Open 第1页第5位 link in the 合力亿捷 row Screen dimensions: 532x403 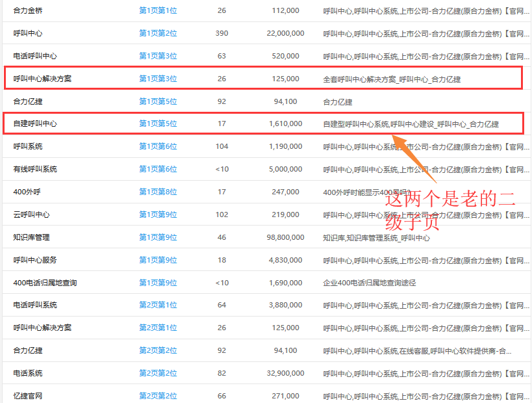tap(158, 101)
